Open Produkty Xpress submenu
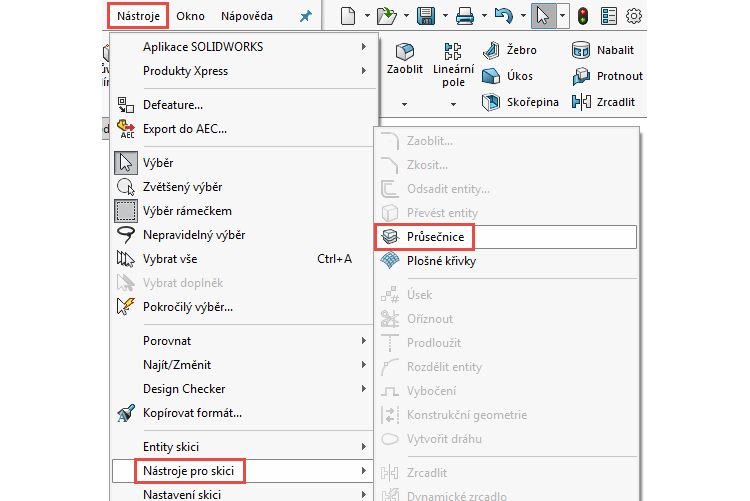Screen dimensions: 750x501 tap(243, 70)
